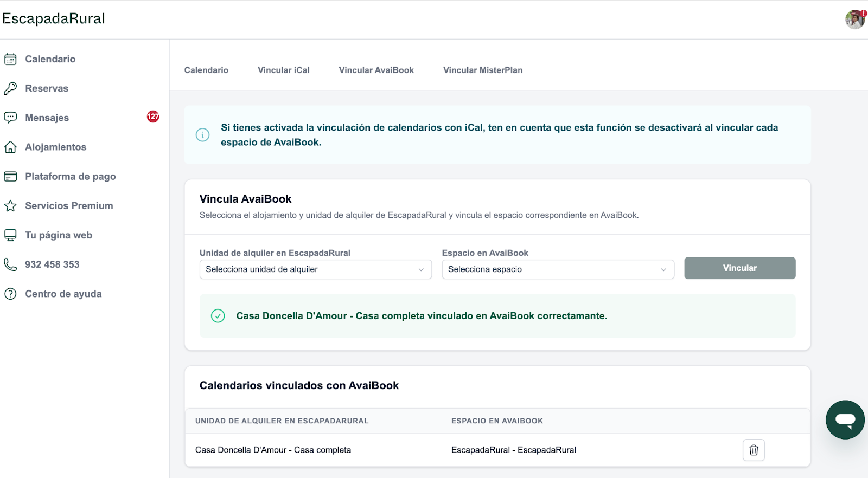Open Plataforma de pago
Viewport: 868px width, 478px height.
71,176
